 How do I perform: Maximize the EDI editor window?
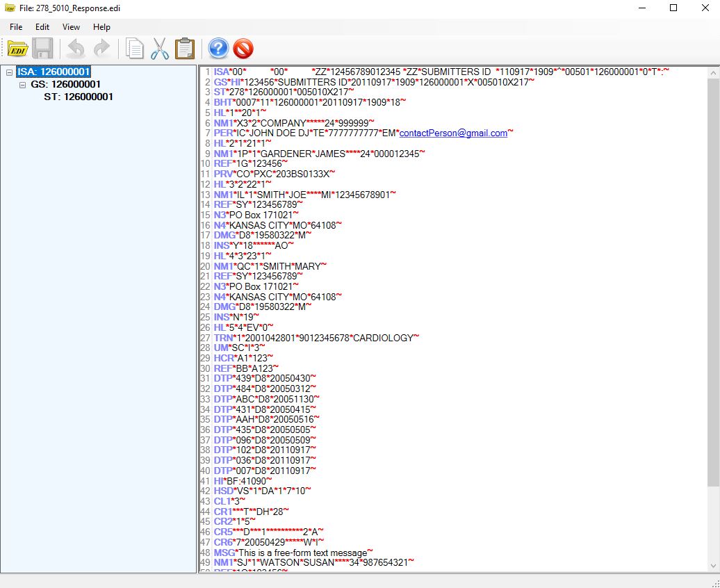[x=673, y=8]
